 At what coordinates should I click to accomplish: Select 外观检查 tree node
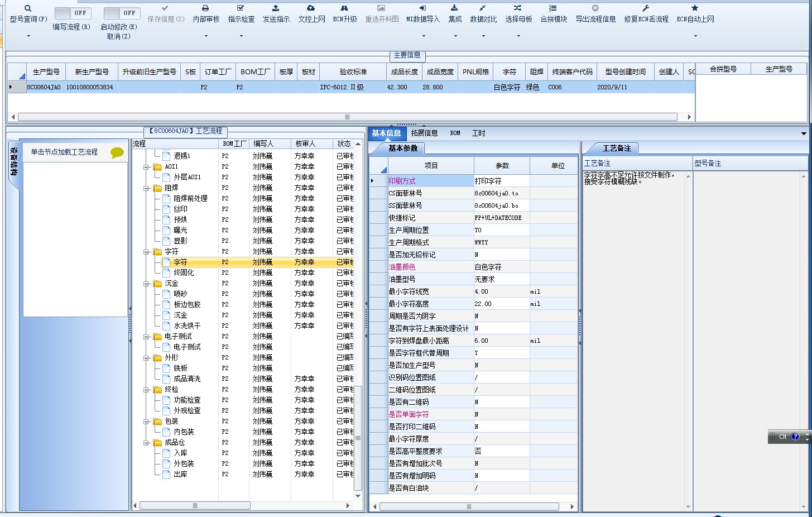187,410
